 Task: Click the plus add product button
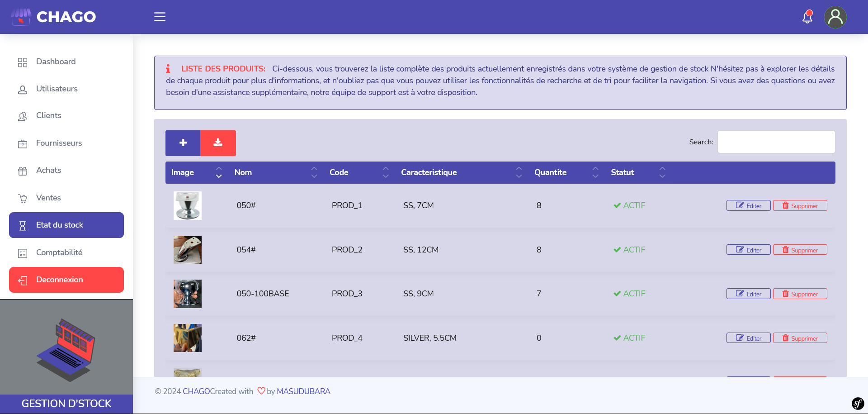pyautogui.click(x=183, y=143)
